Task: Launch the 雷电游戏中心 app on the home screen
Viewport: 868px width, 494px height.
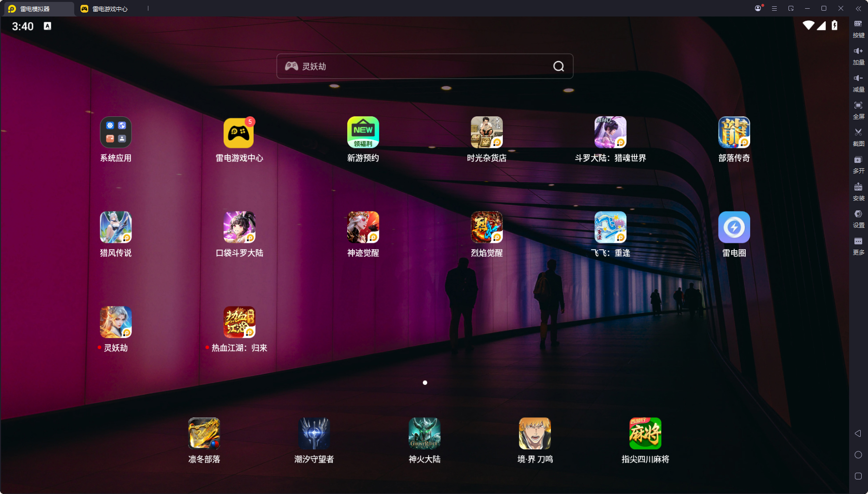Action: point(239,132)
